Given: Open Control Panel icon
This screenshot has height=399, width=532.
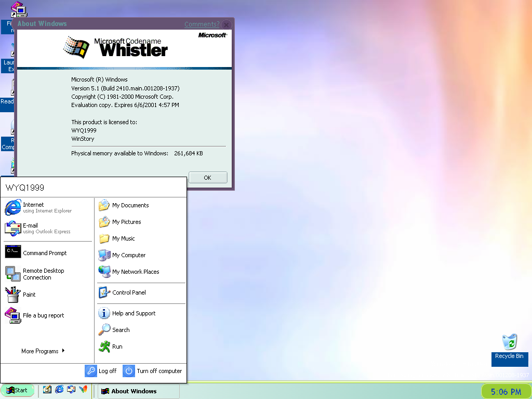Looking at the screenshot, I should click(x=104, y=292).
